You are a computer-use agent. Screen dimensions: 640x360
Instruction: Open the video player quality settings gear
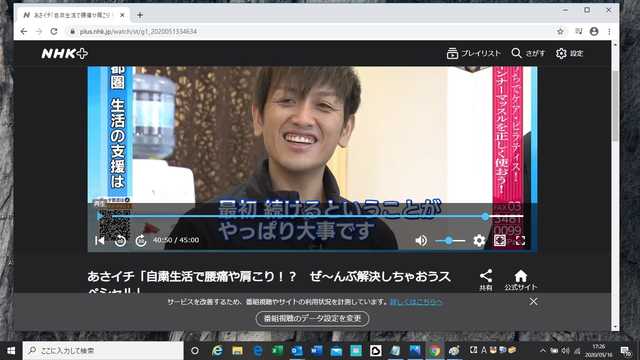click(x=479, y=240)
